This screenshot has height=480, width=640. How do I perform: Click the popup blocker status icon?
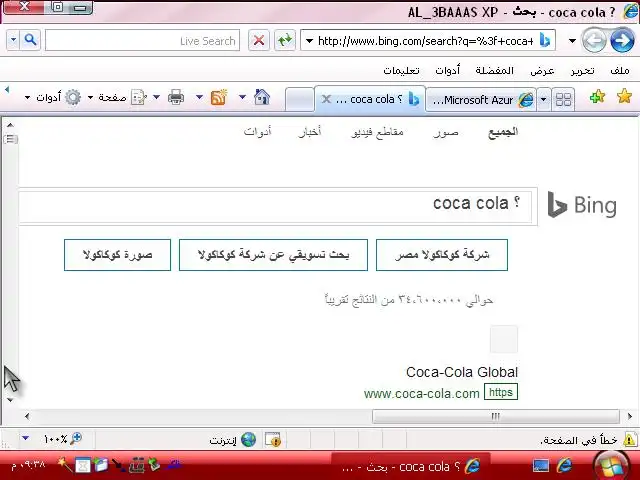[273, 440]
